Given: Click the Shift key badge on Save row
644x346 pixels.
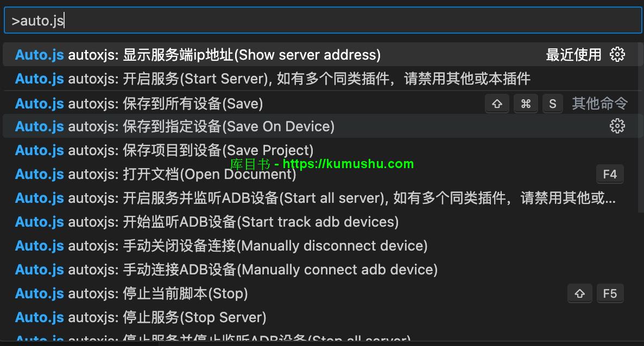Looking at the screenshot, I should [x=497, y=104].
